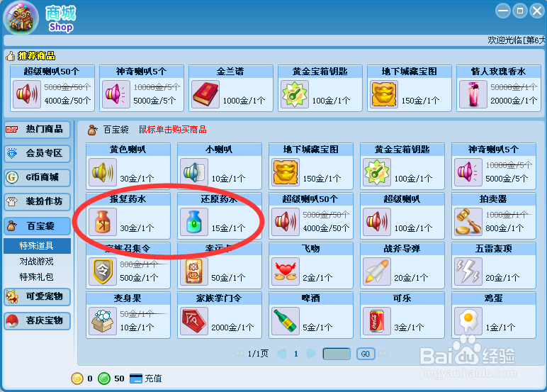Open the 热门商品 category

click(37, 130)
